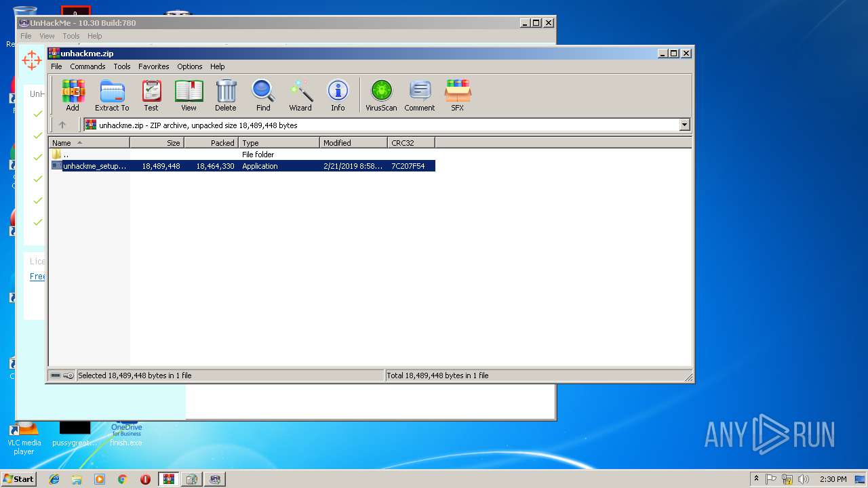
Task: Create SFX self-extracting archive
Action: 458,95
